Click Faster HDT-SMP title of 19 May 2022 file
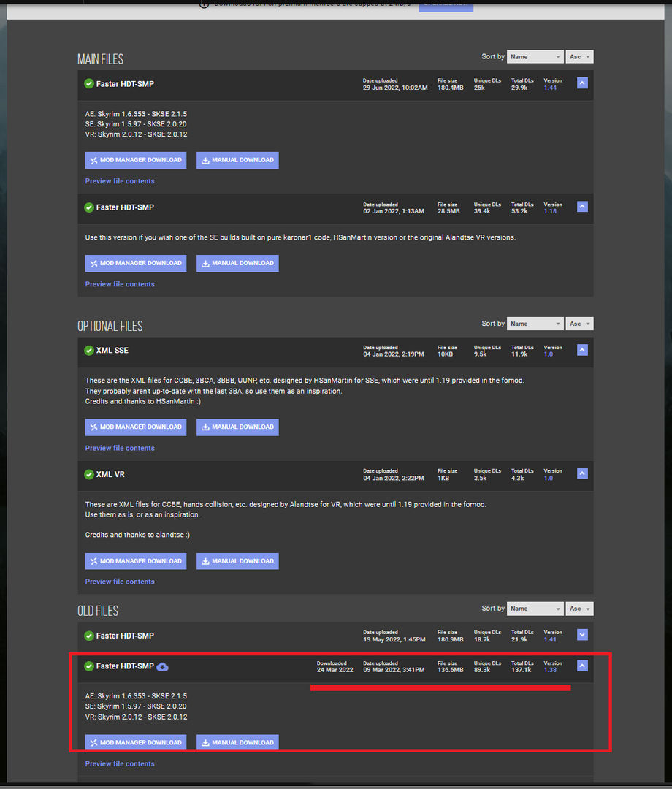Image resolution: width=672 pixels, height=789 pixels. [125, 636]
